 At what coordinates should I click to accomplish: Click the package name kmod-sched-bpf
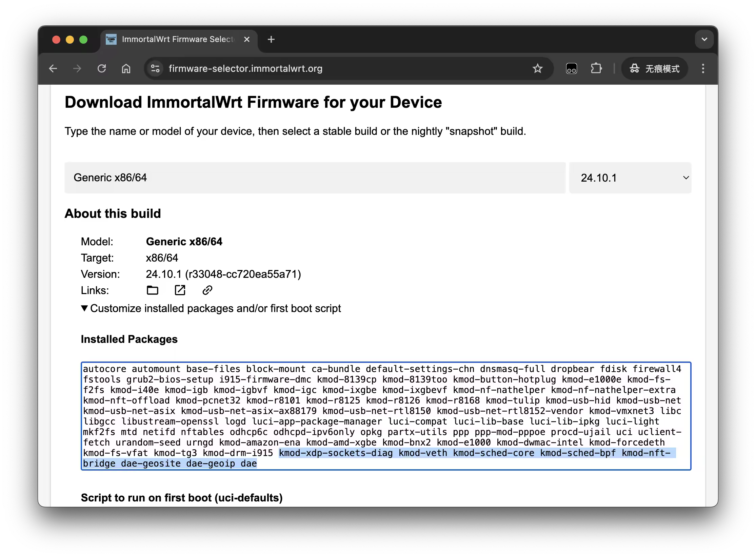(578, 453)
